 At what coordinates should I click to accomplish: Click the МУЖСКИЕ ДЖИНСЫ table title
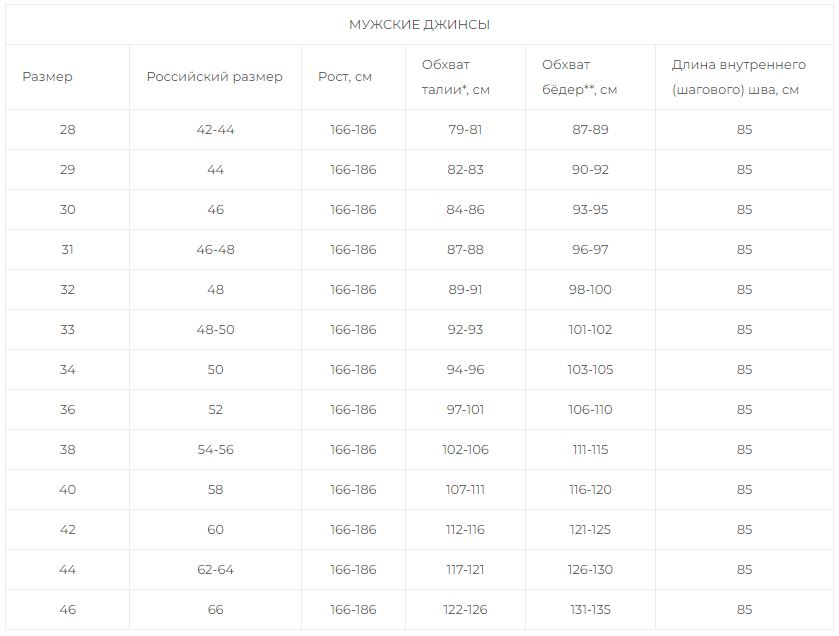pyautogui.click(x=419, y=25)
